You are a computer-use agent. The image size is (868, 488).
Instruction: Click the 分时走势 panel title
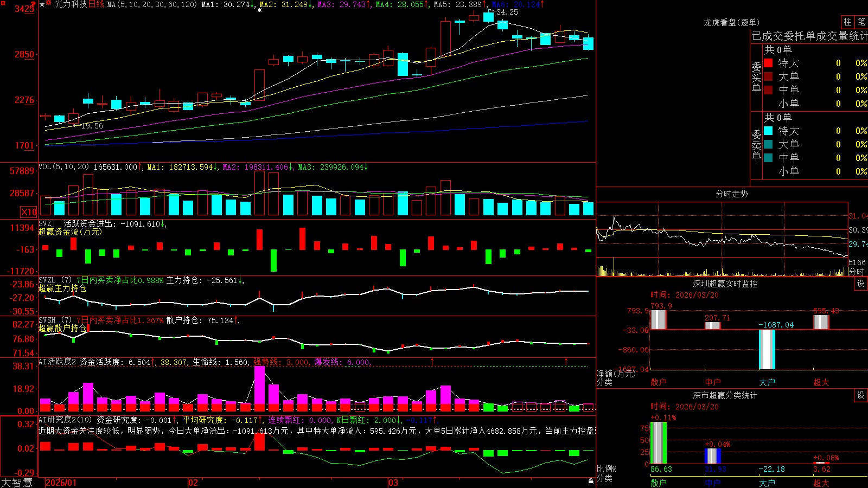[x=732, y=194]
